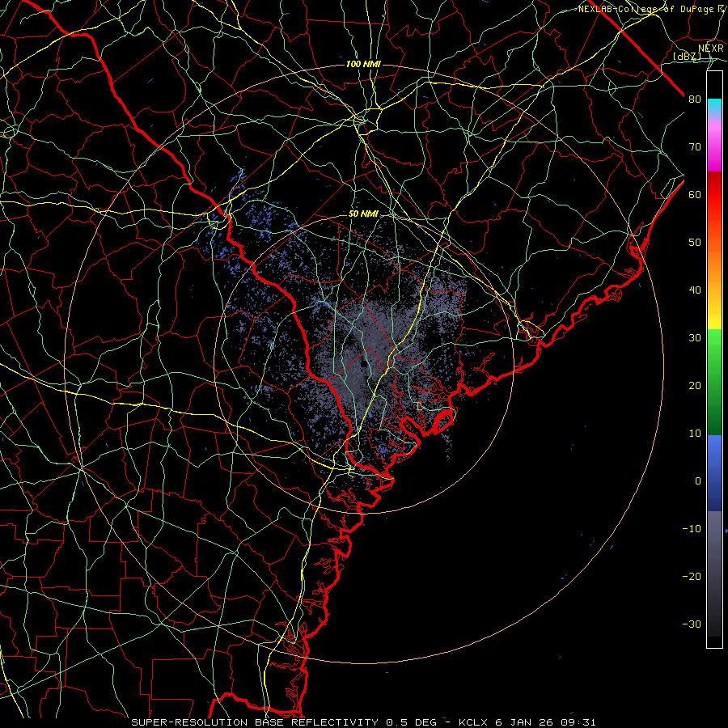Click the -20 value on reflectivity scale
The height and width of the screenshot is (728, 728).
692,577
